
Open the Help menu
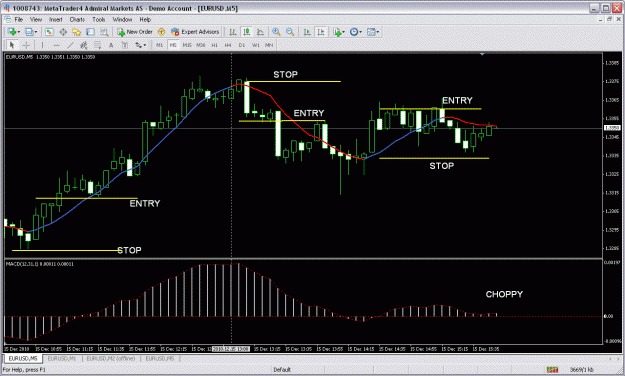tap(145, 19)
